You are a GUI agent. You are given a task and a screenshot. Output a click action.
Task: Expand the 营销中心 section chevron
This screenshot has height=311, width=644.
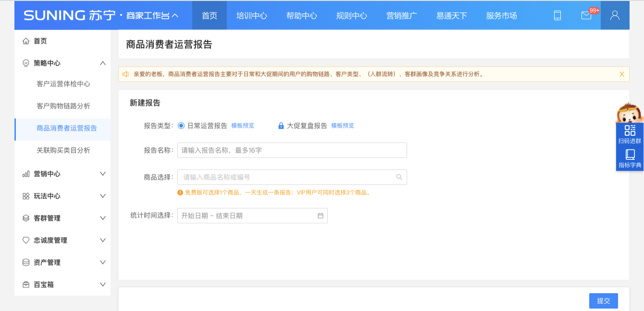click(102, 174)
